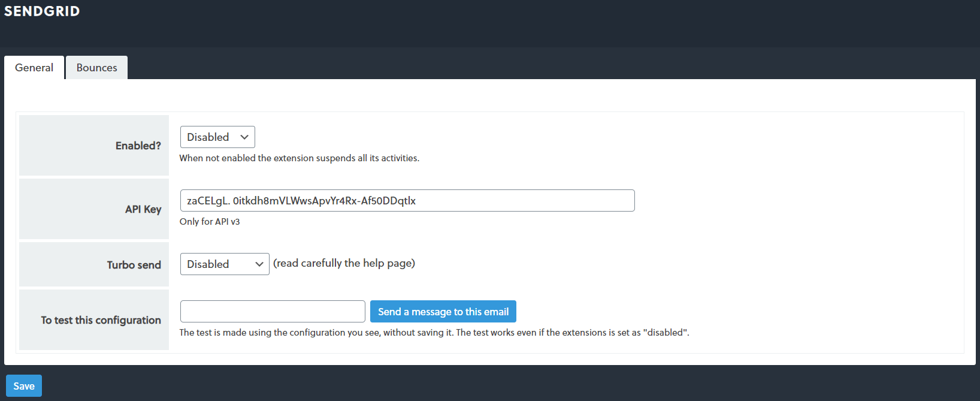The image size is (980, 401).
Task: Click 'The test is made using the configuration' note
Action: pyautogui.click(x=434, y=333)
